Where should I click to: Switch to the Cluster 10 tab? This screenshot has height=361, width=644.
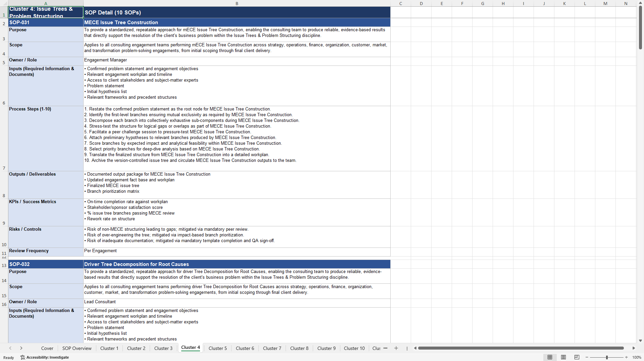click(x=354, y=348)
